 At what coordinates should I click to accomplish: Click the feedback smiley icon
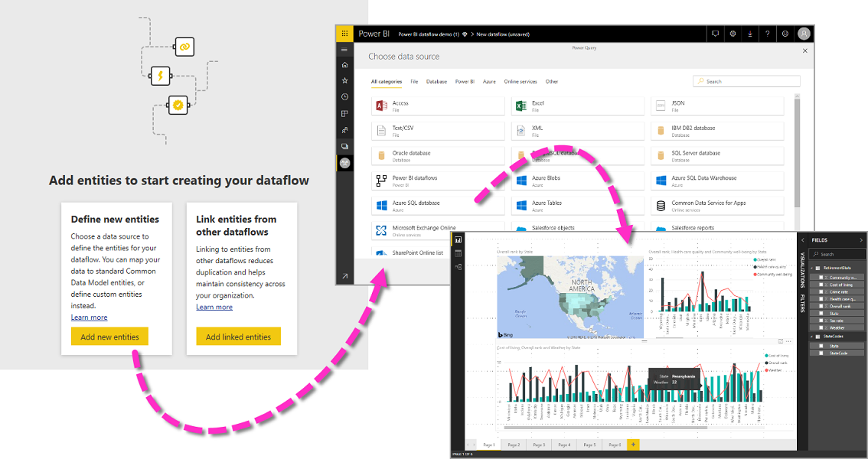785,34
